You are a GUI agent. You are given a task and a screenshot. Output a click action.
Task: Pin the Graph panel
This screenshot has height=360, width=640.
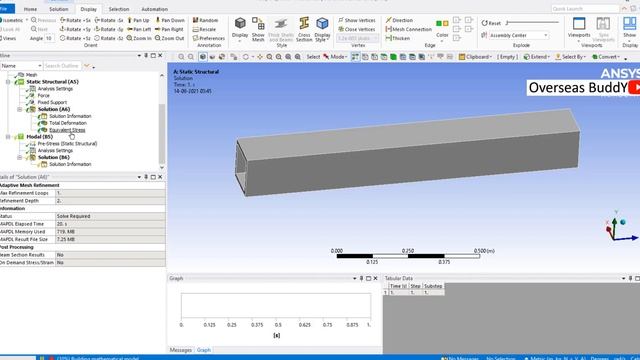pyautogui.click(x=361, y=278)
